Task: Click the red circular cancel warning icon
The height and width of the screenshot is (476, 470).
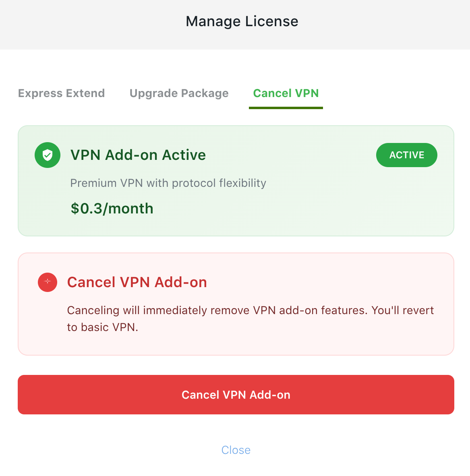Action: point(48,282)
